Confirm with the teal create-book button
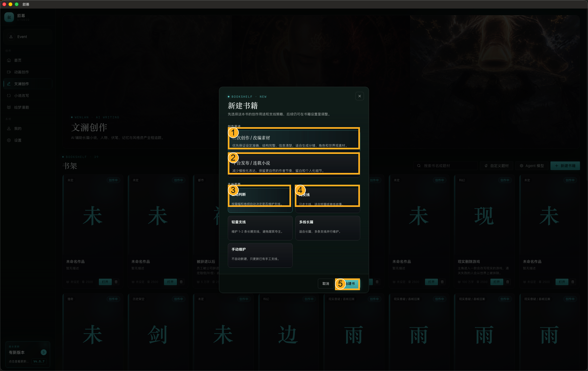Screen dimensions: 588x371 348,284
